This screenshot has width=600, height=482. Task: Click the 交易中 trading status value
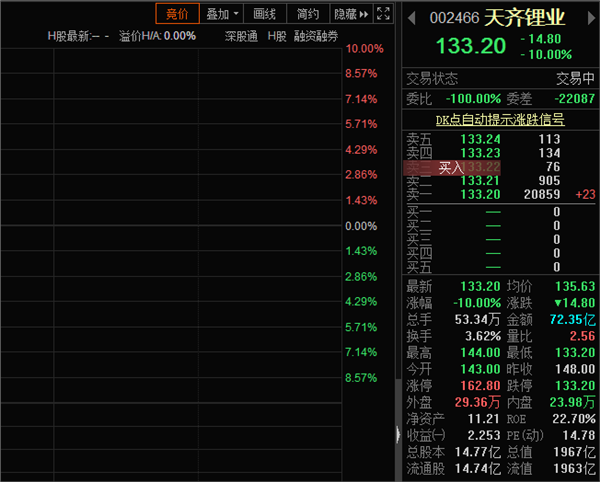click(x=575, y=78)
